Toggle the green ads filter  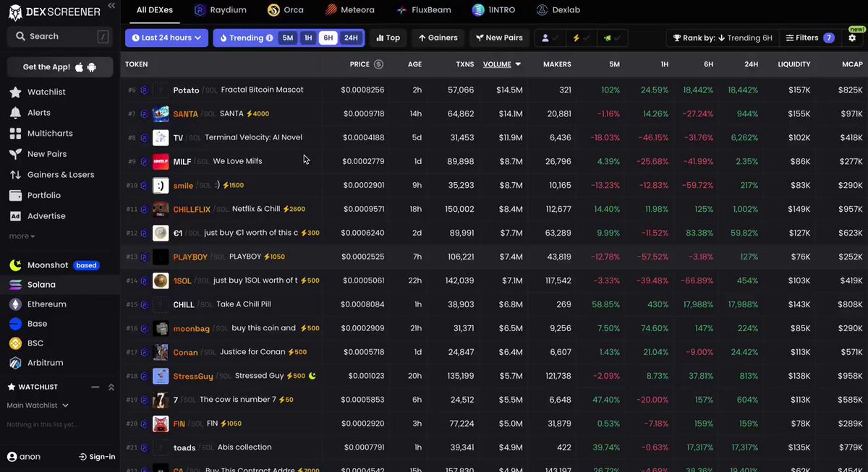click(612, 38)
